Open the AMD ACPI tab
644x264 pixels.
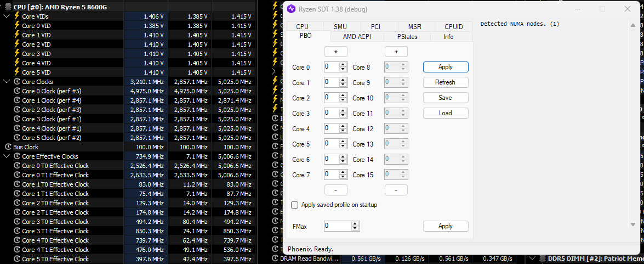pyautogui.click(x=357, y=37)
